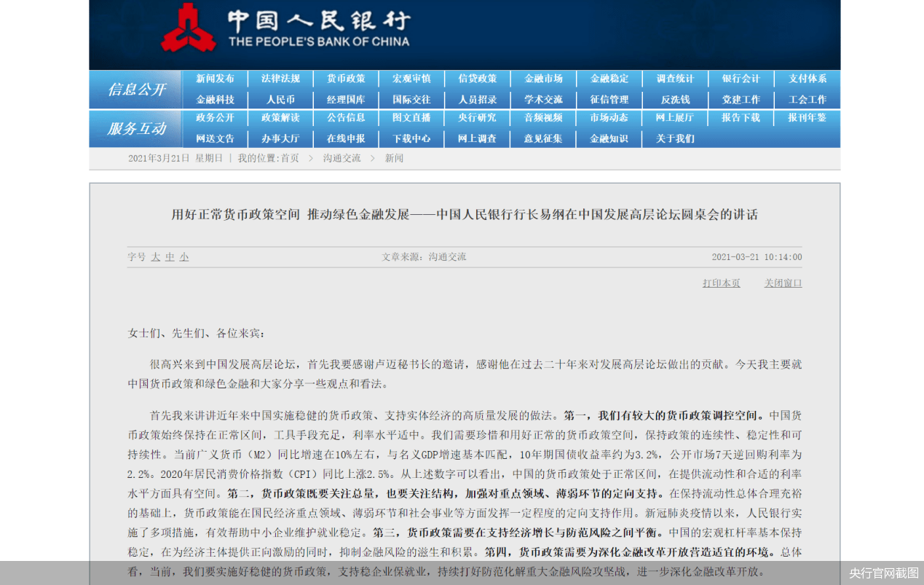
Task: Open 反洗钱 menu item
Action: tap(675, 100)
